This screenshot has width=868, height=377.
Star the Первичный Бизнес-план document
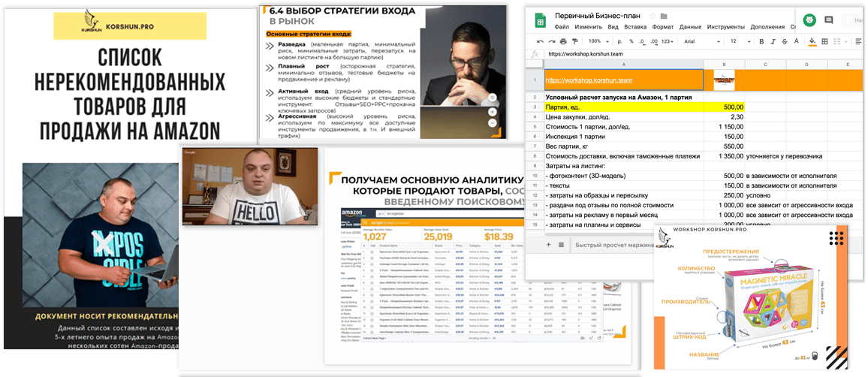coord(653,16)
